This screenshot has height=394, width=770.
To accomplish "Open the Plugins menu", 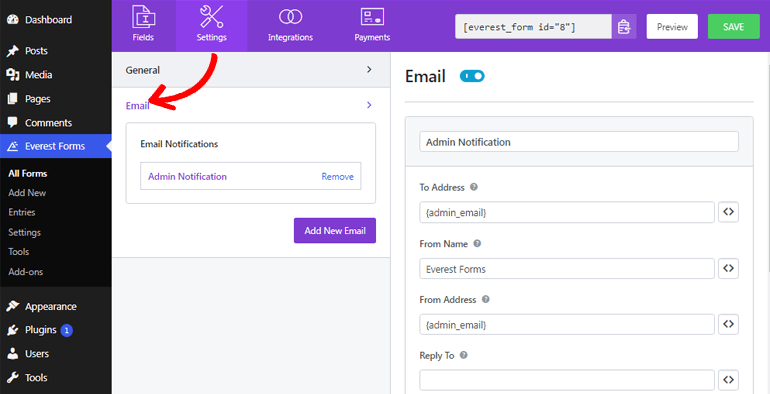I will coord(41,330).
